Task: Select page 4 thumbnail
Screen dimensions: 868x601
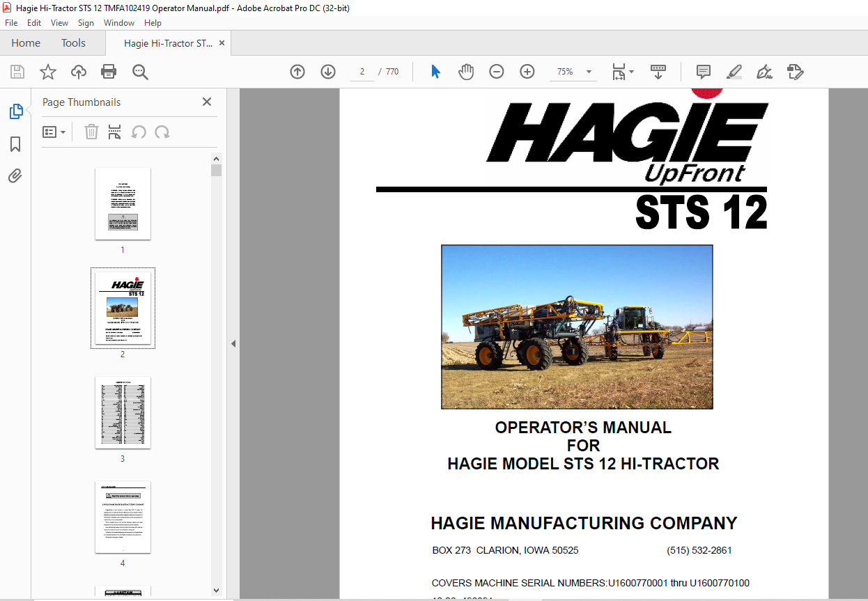Action: coord(123,517)
